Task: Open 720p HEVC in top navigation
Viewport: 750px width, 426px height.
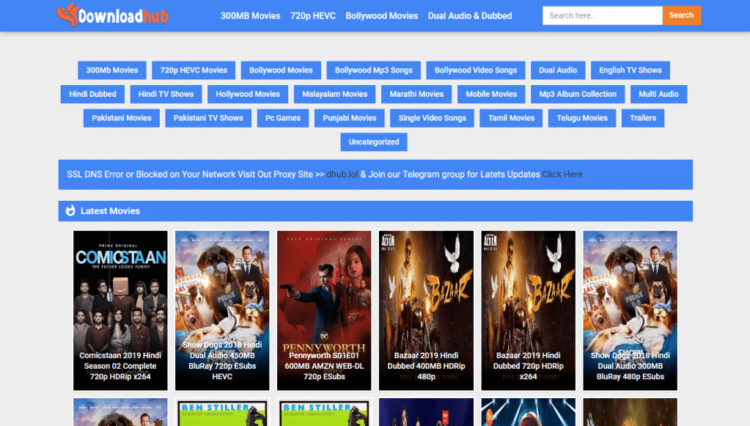Action: click(313, 16)
